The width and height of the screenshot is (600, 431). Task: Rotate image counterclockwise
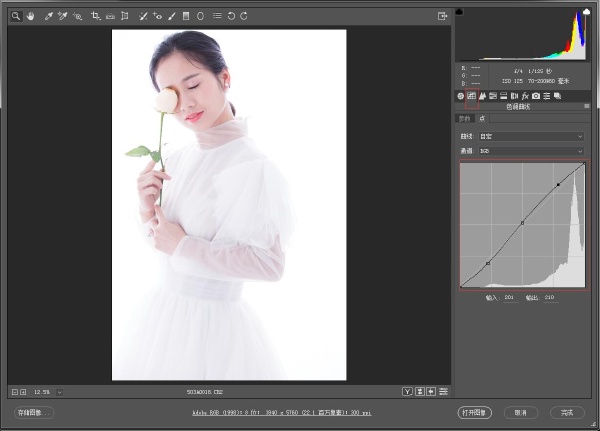(x=231, y=16)
